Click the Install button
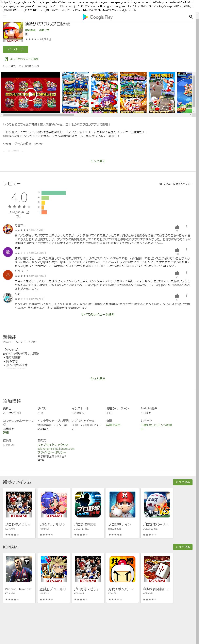 pos(16,49)
